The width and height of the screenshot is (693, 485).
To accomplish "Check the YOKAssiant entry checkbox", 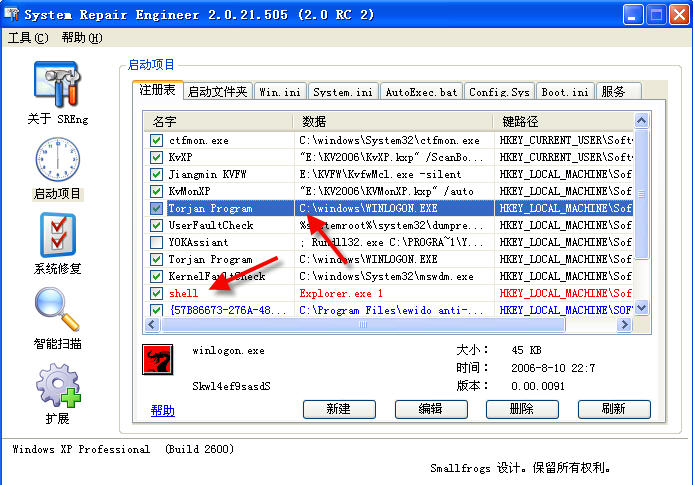I will 156,242.
